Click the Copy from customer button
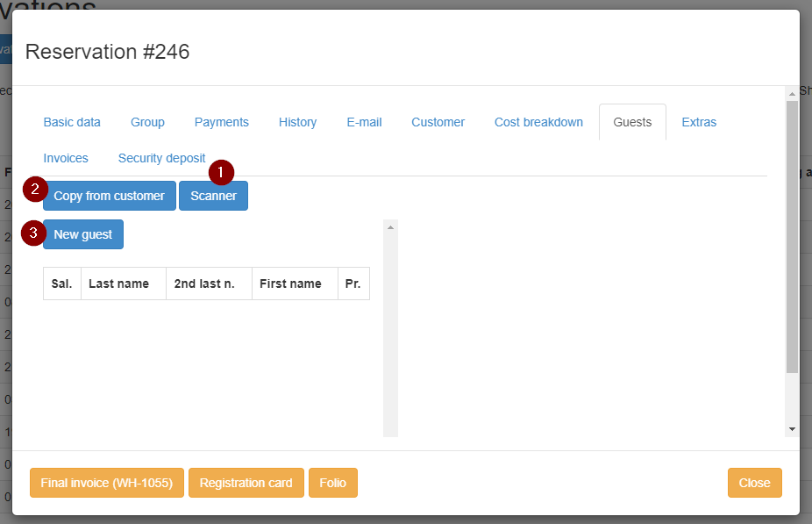Screen dimensions: 812x524 [109, 196]
